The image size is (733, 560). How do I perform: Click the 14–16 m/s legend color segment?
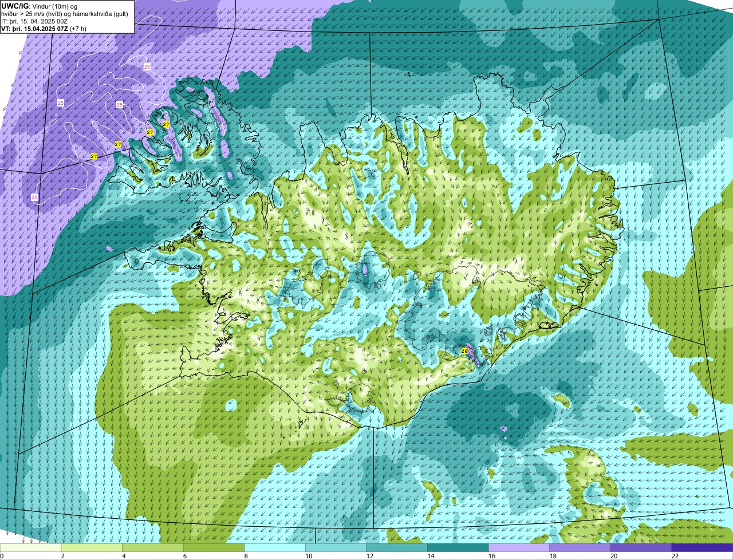tap(458, 548)
